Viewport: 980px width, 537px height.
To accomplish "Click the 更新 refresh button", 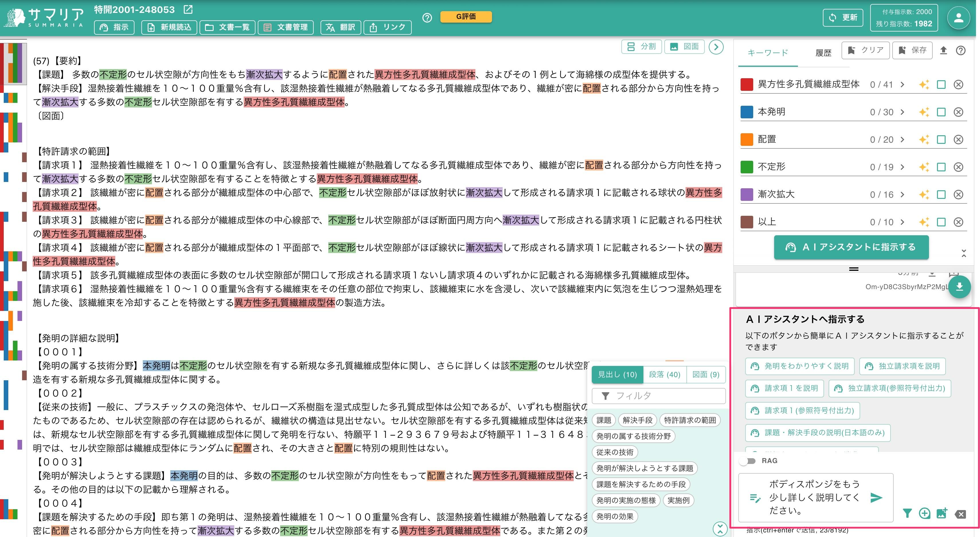I will (x=843, y=17).
